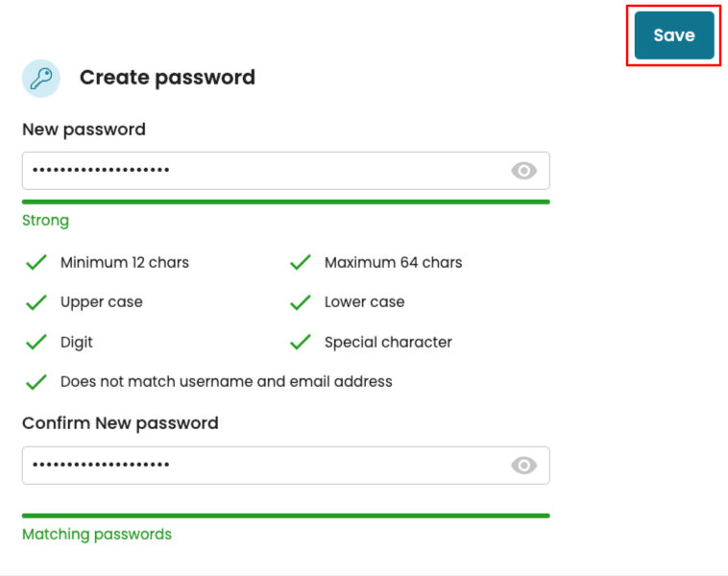Reveal the Confirm New password text

(x=523, y=466)
